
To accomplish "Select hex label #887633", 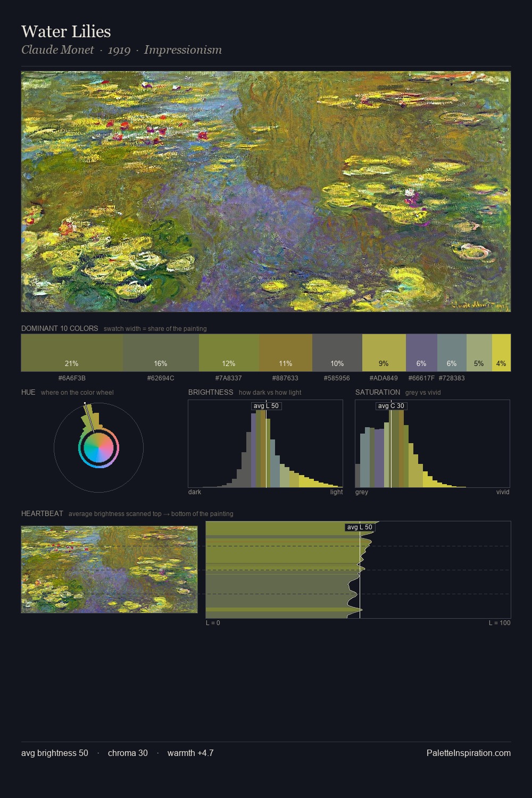I will coord(286,378).
